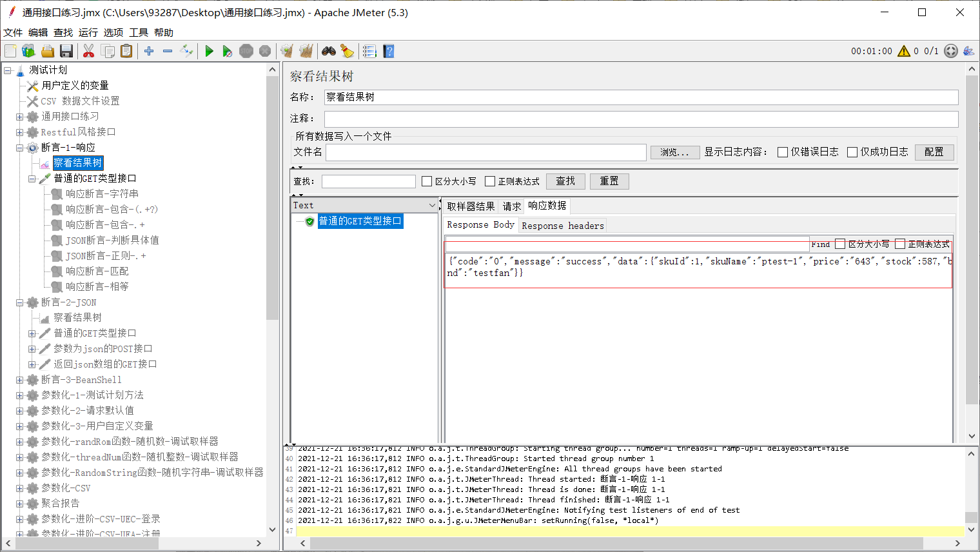The width and height of the screenshot is (980, 552).
Task: Toggle enable/disable element icon
Action: (186, 51)
